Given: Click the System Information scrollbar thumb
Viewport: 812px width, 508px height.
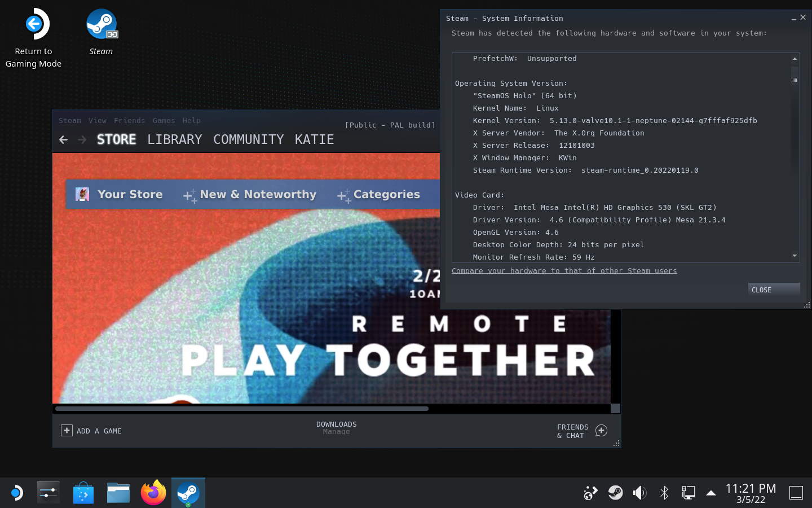Looking at the screenshot, I should point(795,79).
